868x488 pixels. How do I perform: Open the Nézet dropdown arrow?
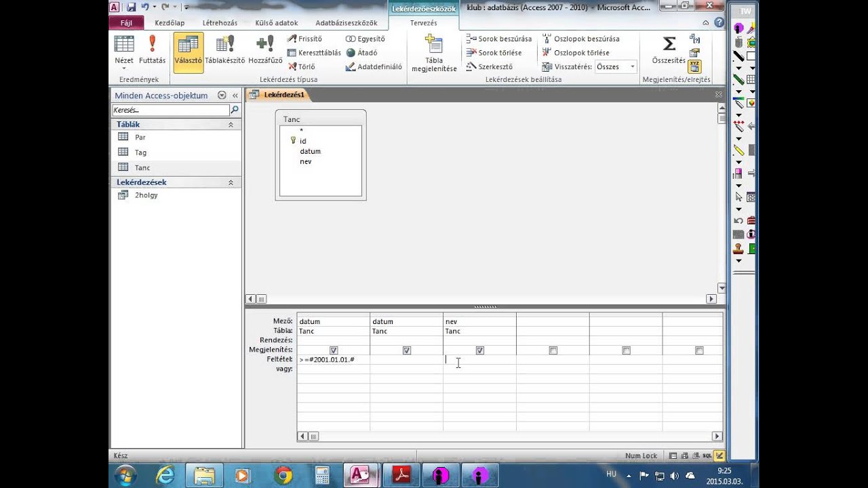click(124, 68)
